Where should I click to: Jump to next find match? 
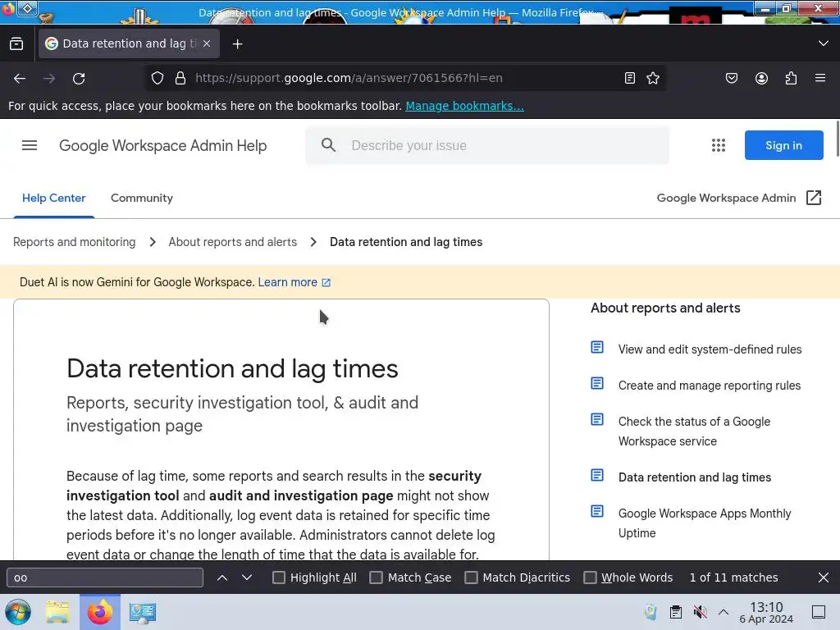click(x=246, y=577)
